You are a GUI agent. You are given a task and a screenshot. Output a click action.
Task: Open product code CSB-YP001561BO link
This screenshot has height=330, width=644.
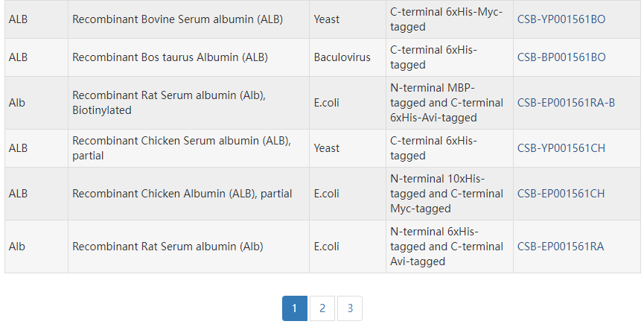tap(561, 19)
